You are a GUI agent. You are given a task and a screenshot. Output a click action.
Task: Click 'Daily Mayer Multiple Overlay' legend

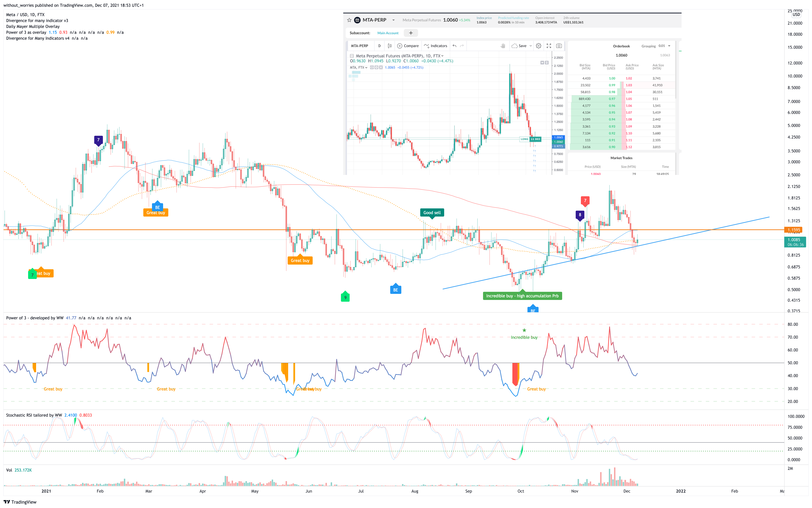coord(33,27)
